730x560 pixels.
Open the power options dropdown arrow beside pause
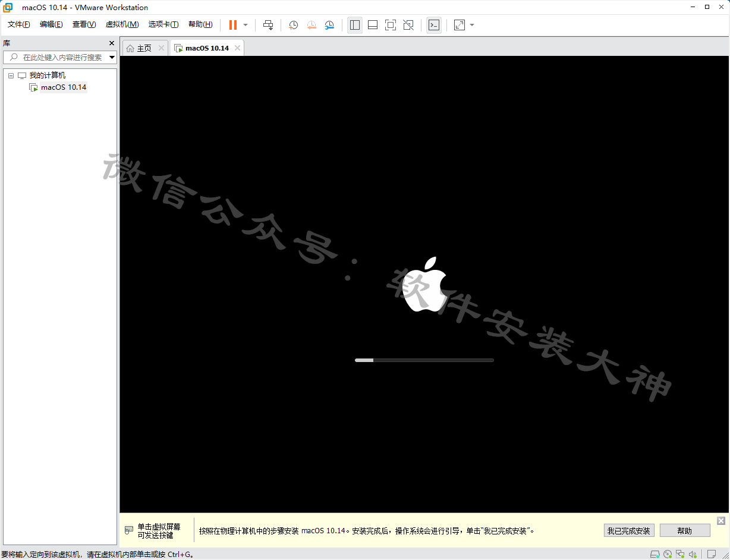tap(246, 25)
